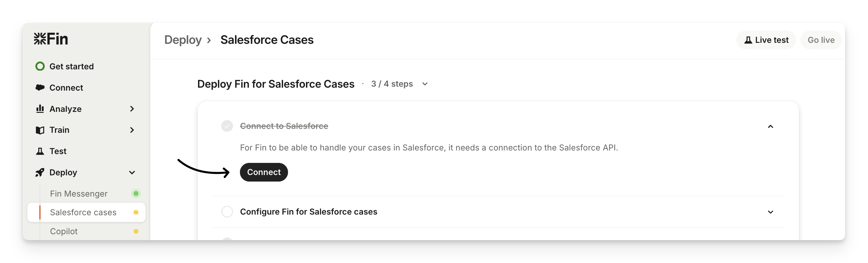Collapse the Deploy section chevron
This screenshot has height=263, width=868.
click(132, 172)
